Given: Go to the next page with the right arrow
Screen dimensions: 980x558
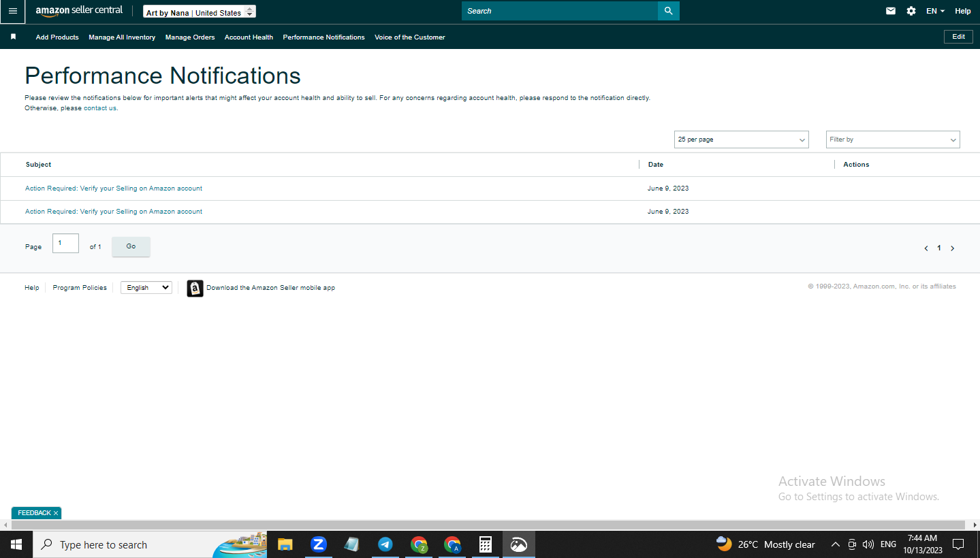Looking at the screenshot, I should (953, 248).
